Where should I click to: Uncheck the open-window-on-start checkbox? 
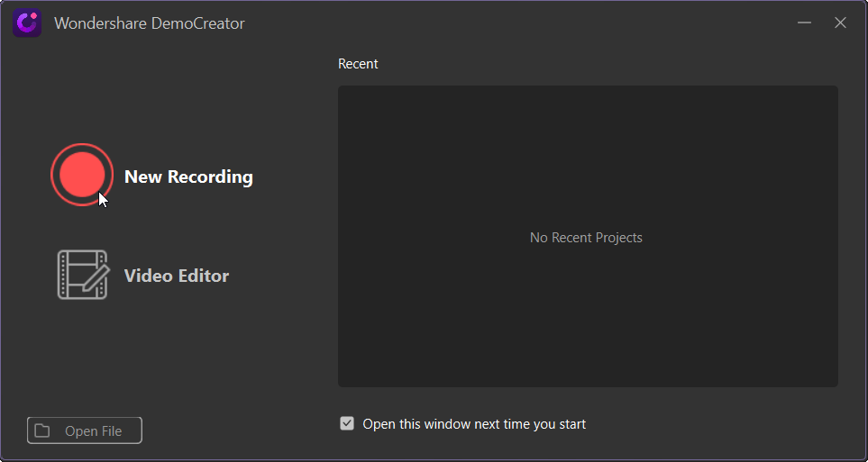[347, 423]
